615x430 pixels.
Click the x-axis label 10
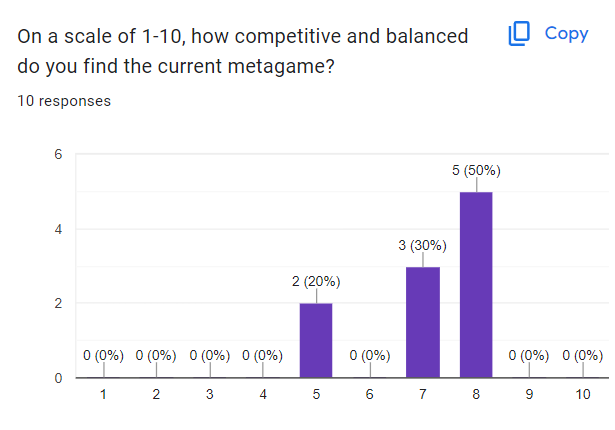[583, 395]
